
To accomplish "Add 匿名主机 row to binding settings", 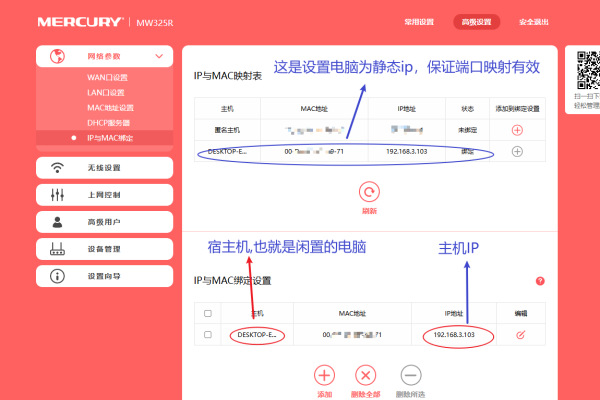I will [x=517, y=130].
